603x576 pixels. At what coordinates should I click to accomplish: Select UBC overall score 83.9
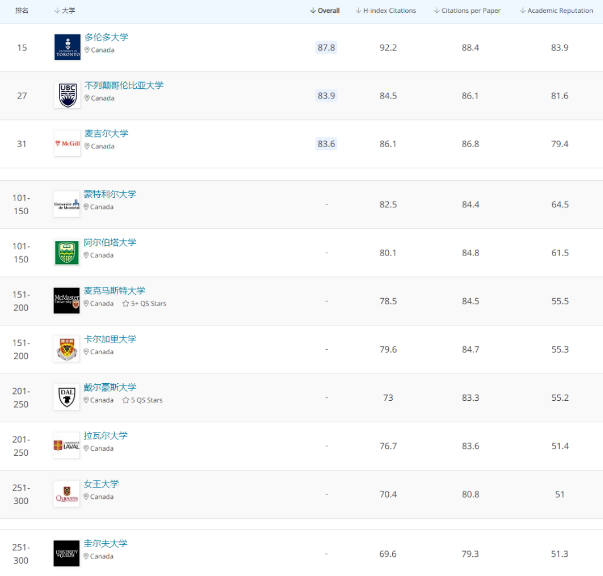[326, 96]
